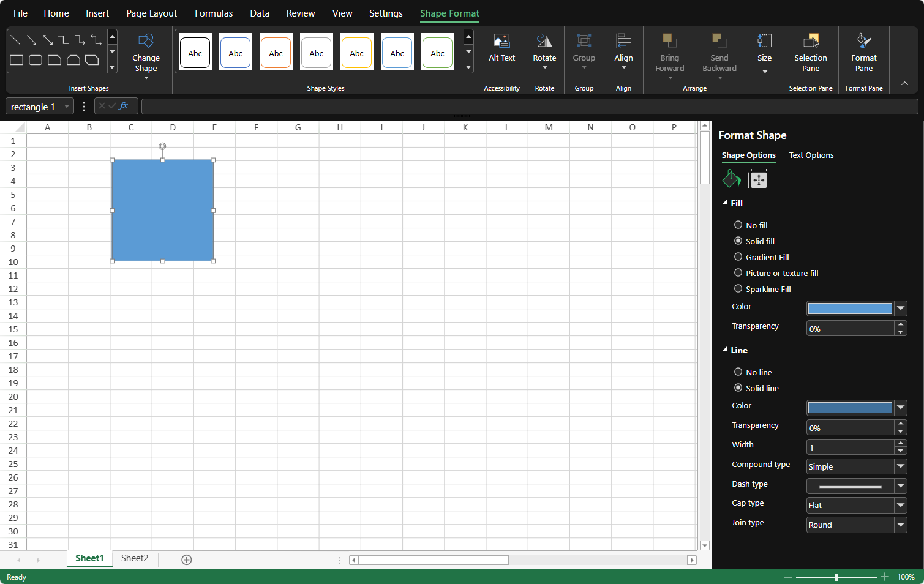Select the No line radio button
The width and height of the screenshot is (924, 584).
tap(738, 372)
